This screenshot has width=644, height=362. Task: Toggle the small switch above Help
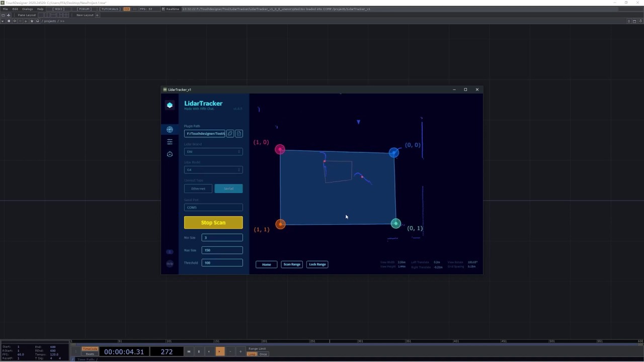tap(170, 251)
